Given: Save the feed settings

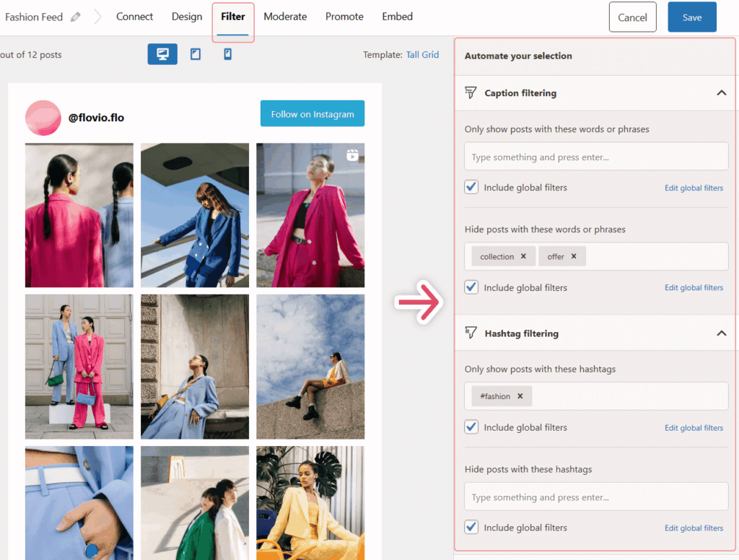Looking at the screenshot, I should (692, 17).
